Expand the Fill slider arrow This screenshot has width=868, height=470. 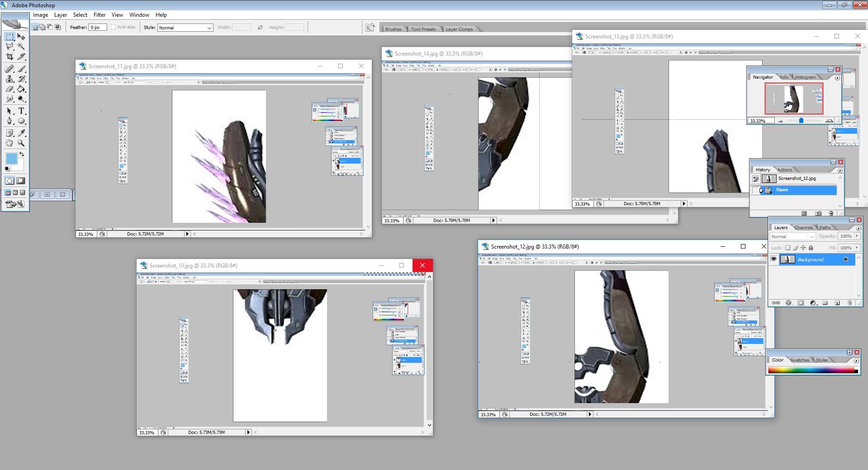(x=857, y=248)
